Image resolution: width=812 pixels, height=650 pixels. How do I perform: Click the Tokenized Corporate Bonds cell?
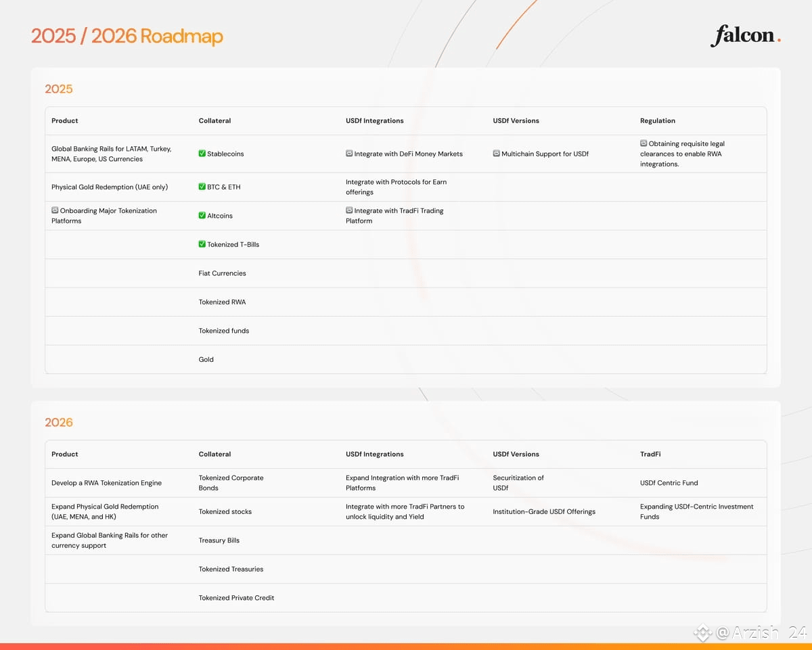point(231,483)
